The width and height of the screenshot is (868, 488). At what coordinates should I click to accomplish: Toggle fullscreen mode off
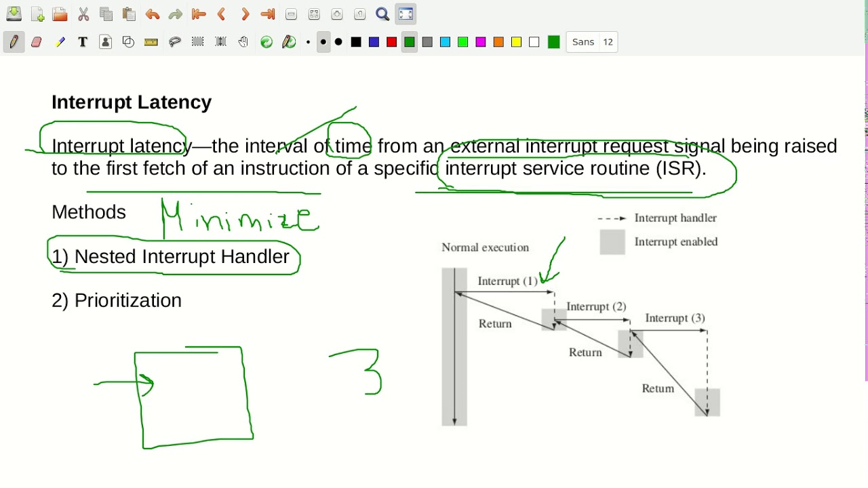pyautogui.click(x=406, y=14)
